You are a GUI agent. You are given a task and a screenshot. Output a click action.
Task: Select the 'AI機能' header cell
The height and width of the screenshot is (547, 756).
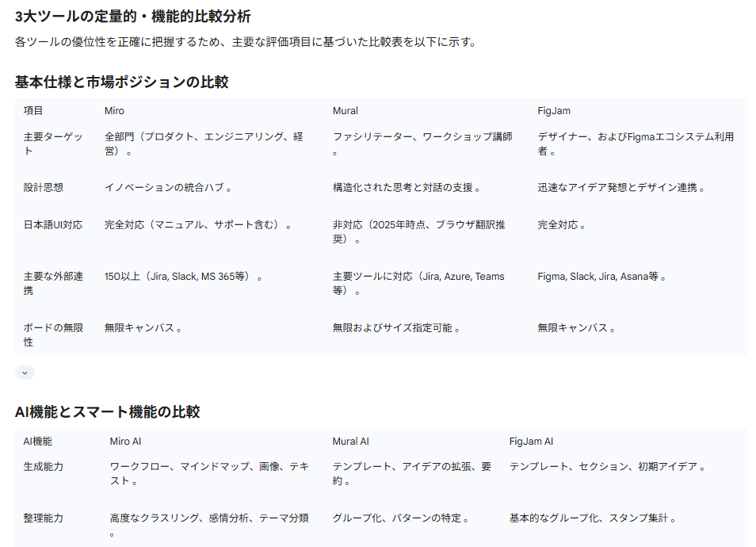pyautogui.click(x=37, y=442)
